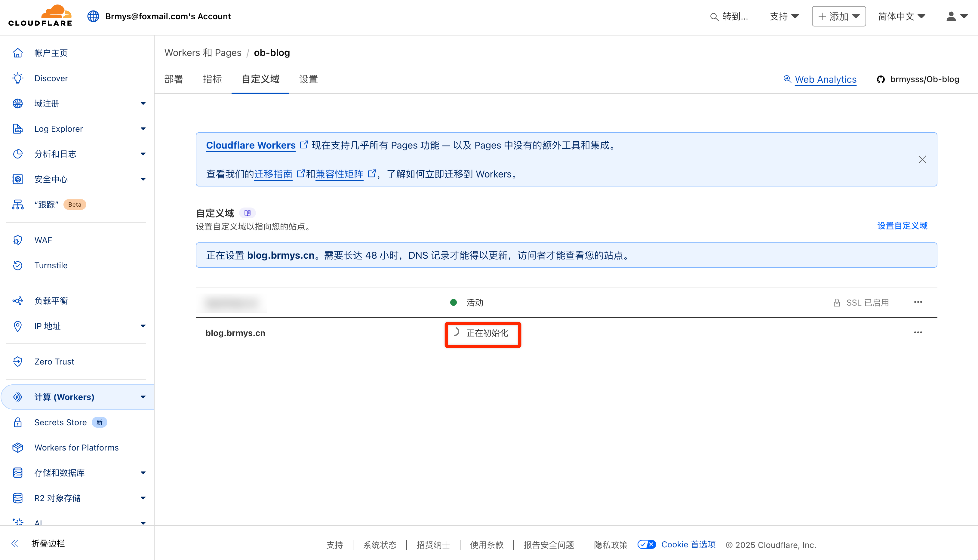978x560 pixels.
Task: Click the 存储和数据库 database icon
Action: point(18,473)
